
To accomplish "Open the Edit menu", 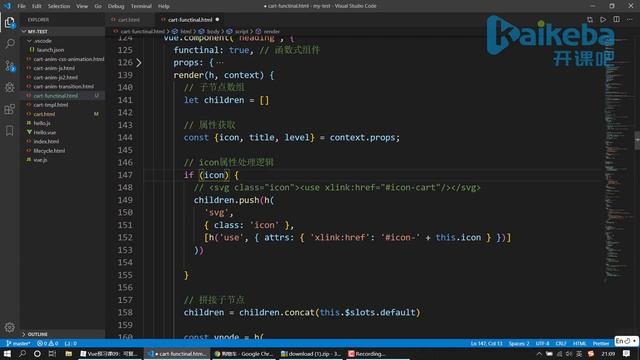I will click(37, 6).
